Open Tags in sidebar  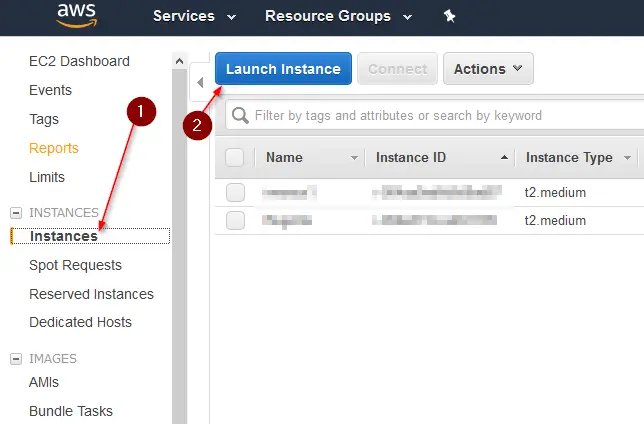point(44,119)
